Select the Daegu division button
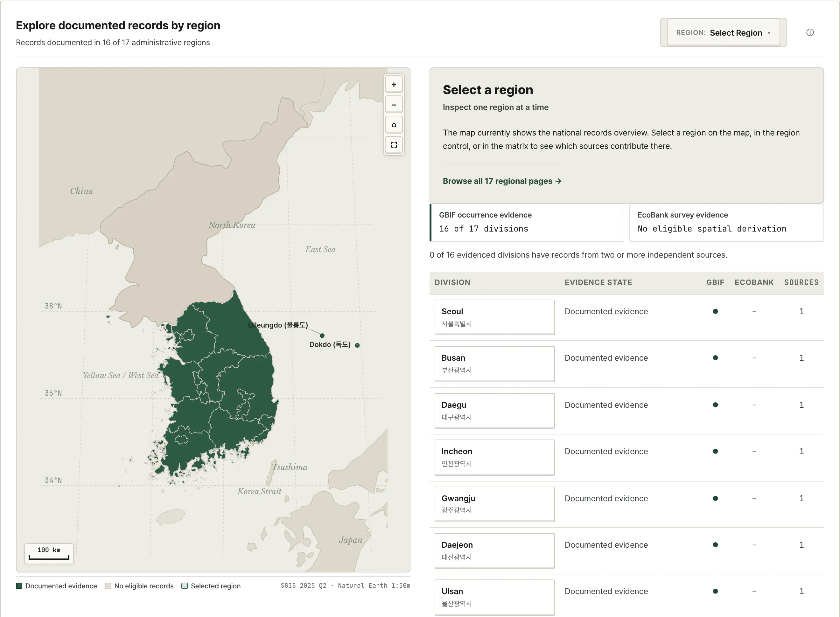Screen dimensions: 840x617 pyautogui.click(x=494, y=411)
